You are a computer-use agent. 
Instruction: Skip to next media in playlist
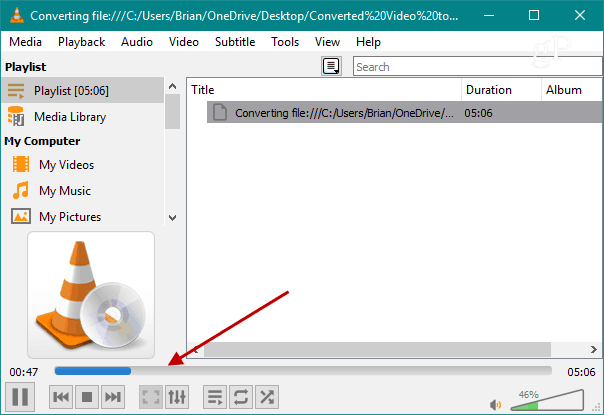pyautogui.click(x=113, y=397)
